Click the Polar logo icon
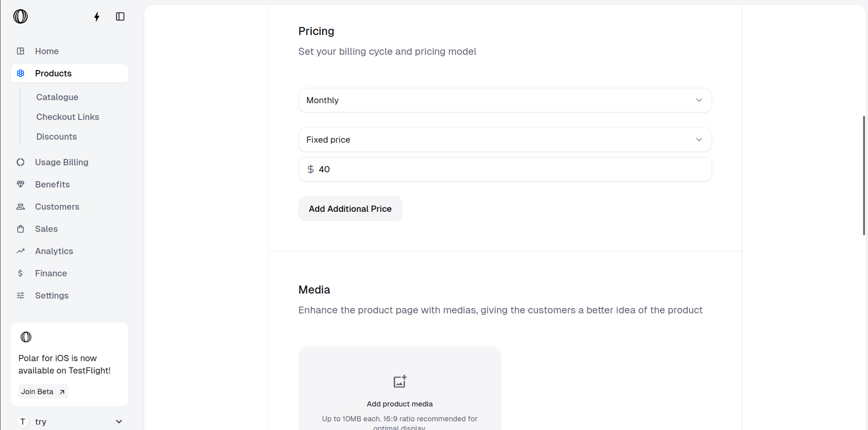 tap(20, 17)
